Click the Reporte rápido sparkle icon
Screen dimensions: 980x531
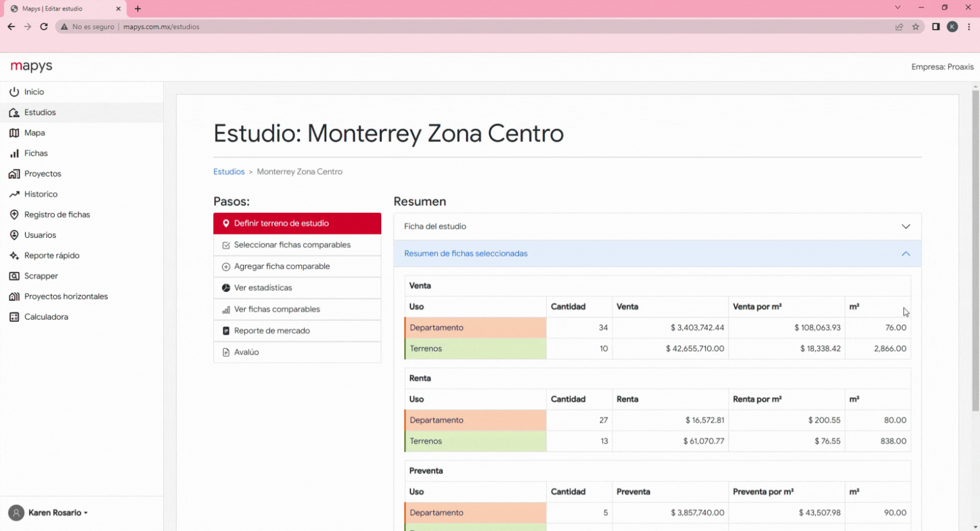point(14,255)
